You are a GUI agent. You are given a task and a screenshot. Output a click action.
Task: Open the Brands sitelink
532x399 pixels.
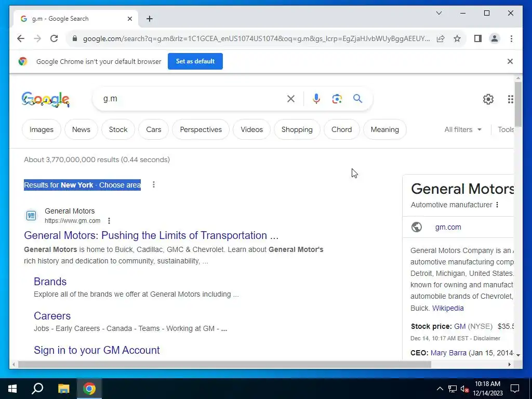[x=50, y=282]
